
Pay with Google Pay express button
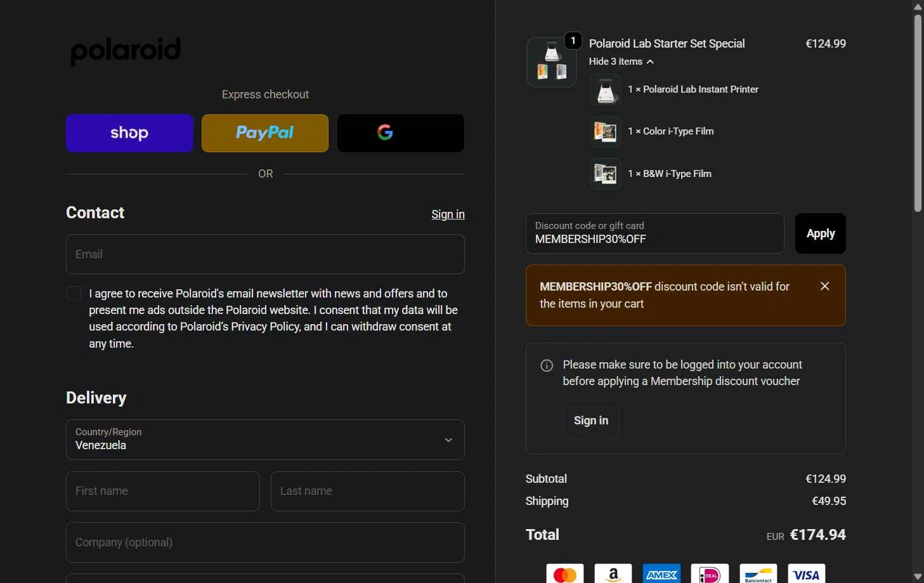click(401, 133)
